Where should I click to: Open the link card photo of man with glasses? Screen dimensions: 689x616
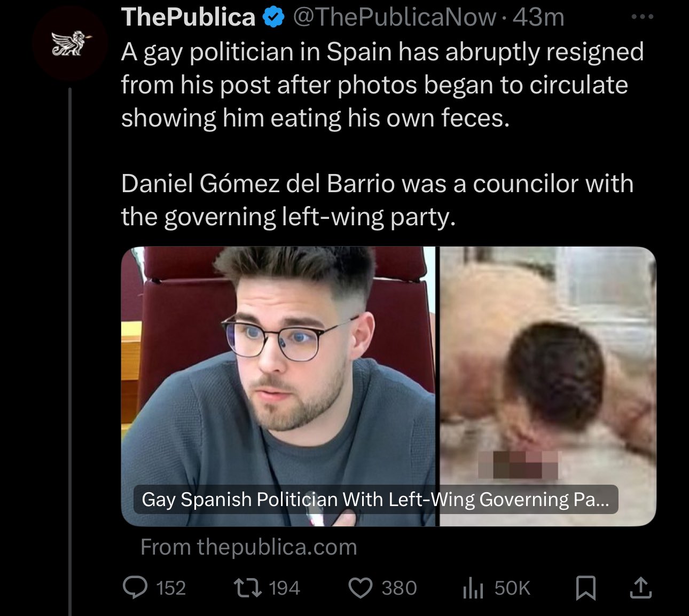click(278, 386)
